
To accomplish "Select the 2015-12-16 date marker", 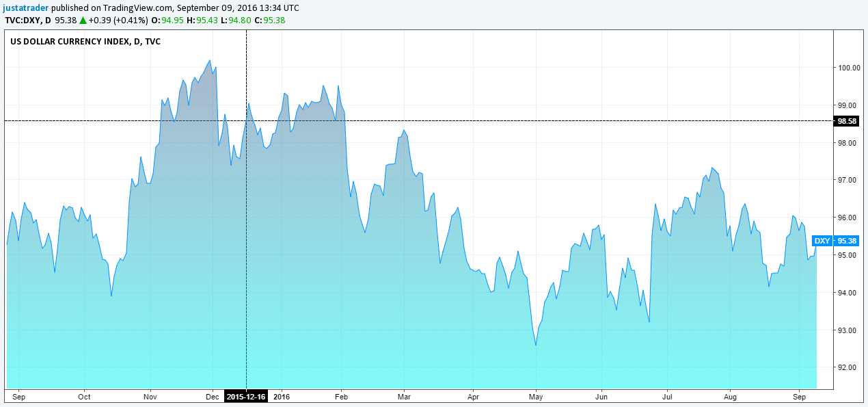I will point(245,396).
